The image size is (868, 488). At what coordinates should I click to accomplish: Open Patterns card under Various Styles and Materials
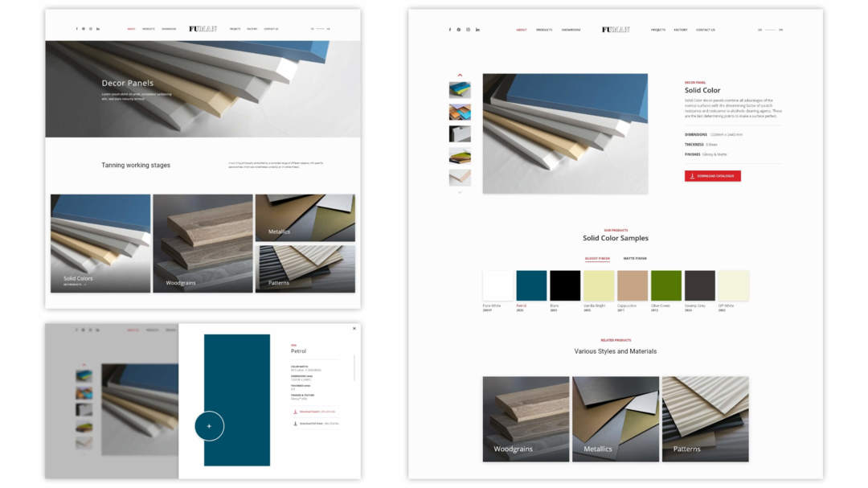(x=706, y=420)
